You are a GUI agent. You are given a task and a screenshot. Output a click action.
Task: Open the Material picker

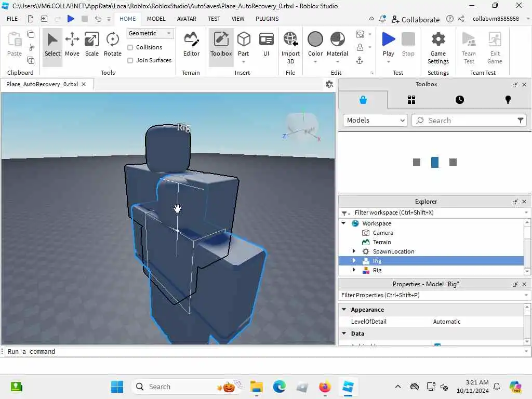click(x=337, y=45)
